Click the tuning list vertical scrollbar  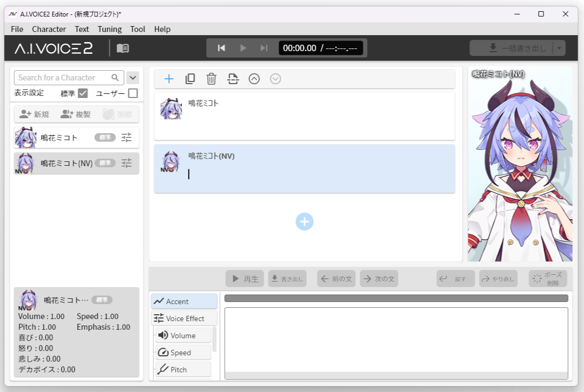pyautogui.click(x=214, y=339)
